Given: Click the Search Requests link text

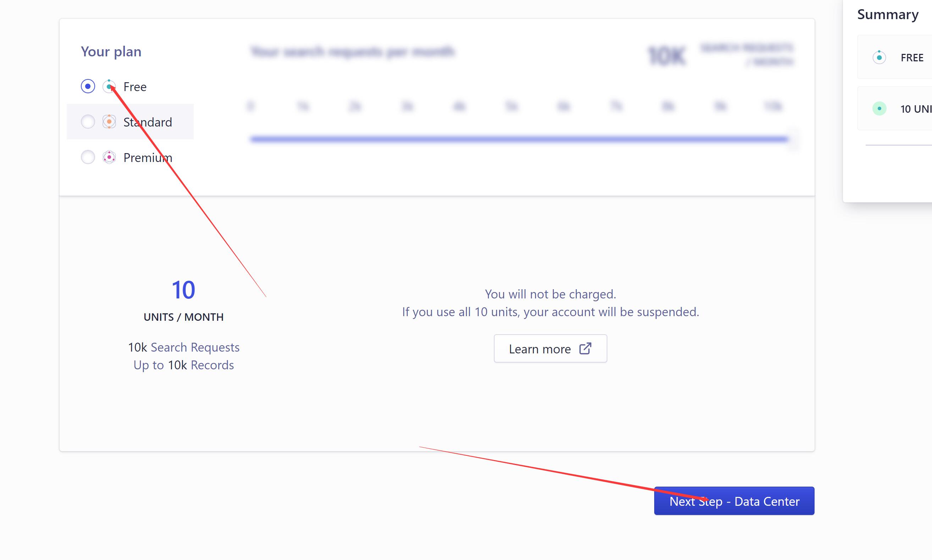Looking at the screenshot, I should click(195, 347).
